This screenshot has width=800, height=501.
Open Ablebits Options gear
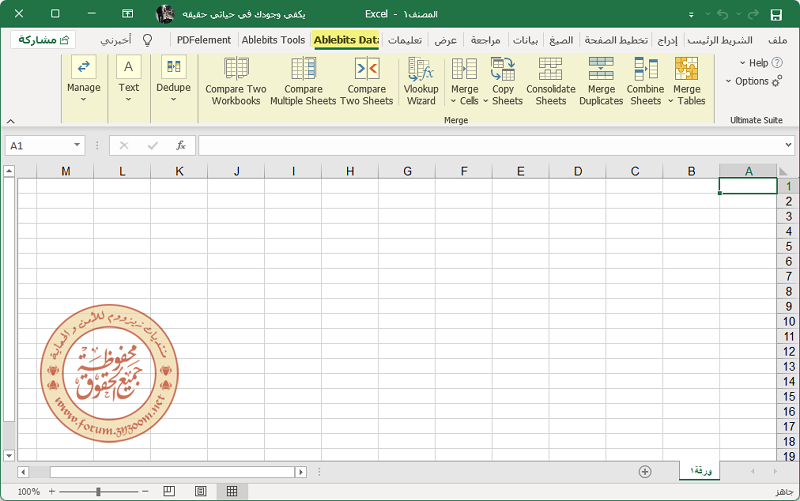point(777,81)
